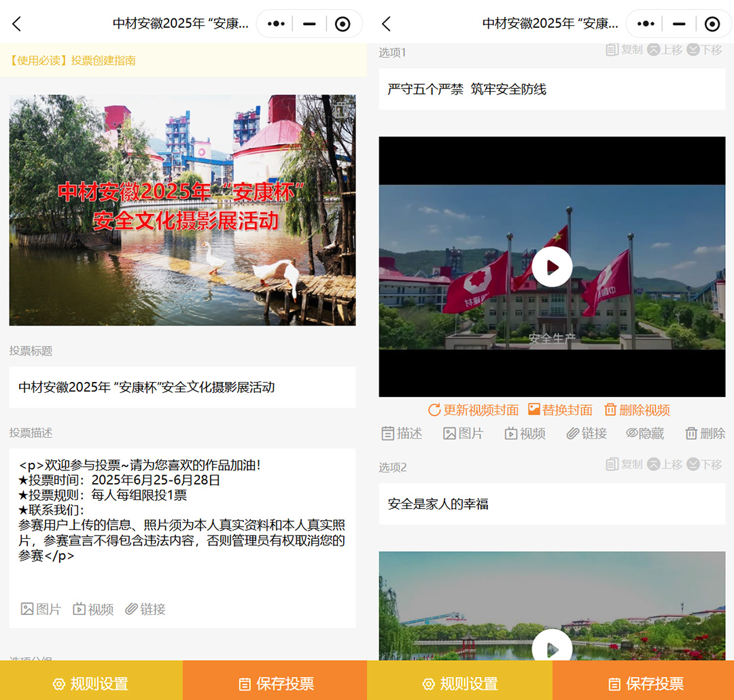
Task: Insert 图片 in the 投票描述 box
Action: [41, 609]
